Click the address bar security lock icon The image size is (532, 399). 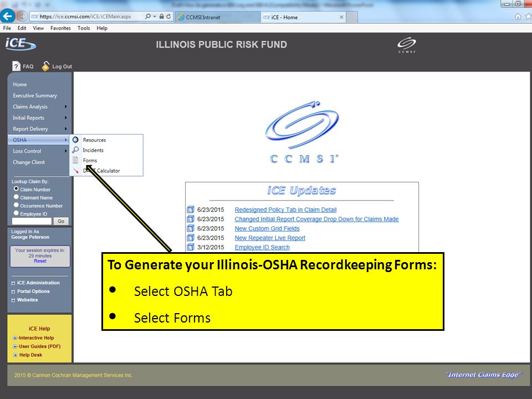pyautogui.click(x=161, y=16)
